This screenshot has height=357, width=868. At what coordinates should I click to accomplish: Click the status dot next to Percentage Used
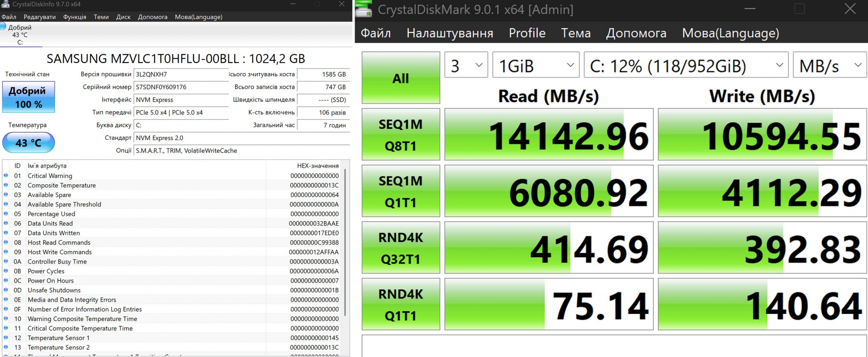(x=6, y=214)
